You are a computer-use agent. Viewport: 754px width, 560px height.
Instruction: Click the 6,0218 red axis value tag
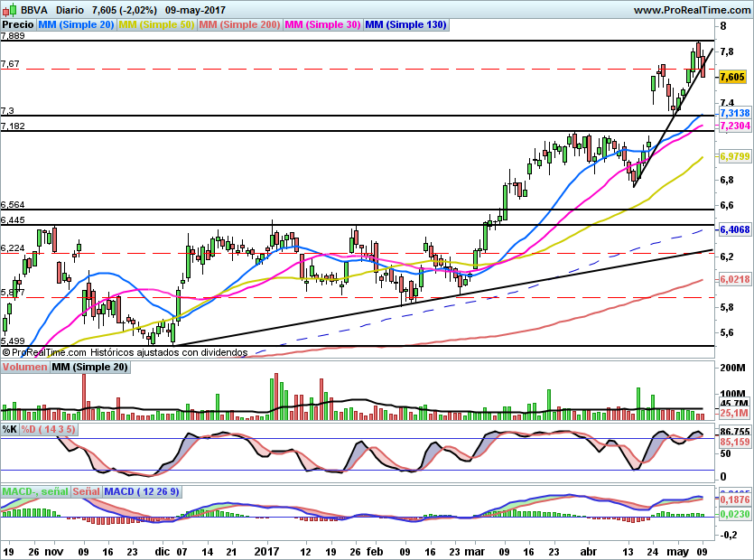point(735,280)
